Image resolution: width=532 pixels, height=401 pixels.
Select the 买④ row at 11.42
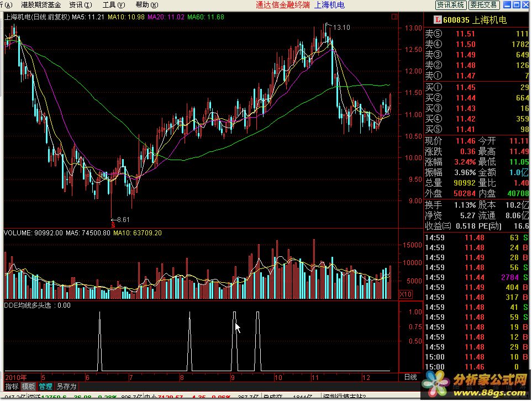tap(477, 119)
